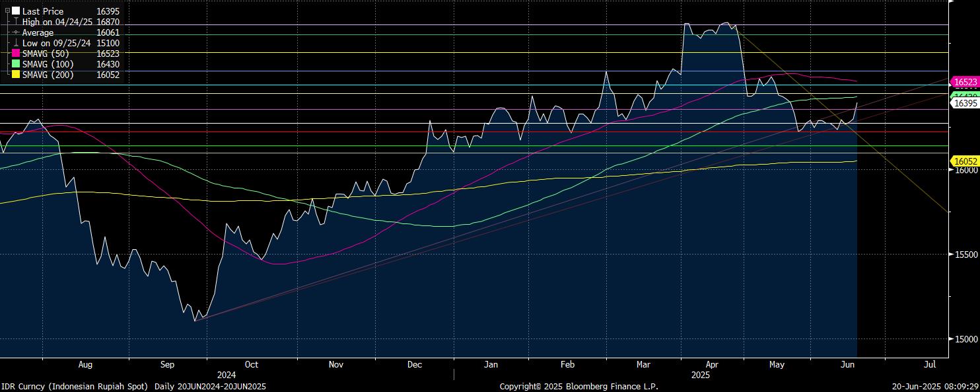Select the Average marker icon in legend
This screenshot has height=392, width=980.
click(16, 32)
